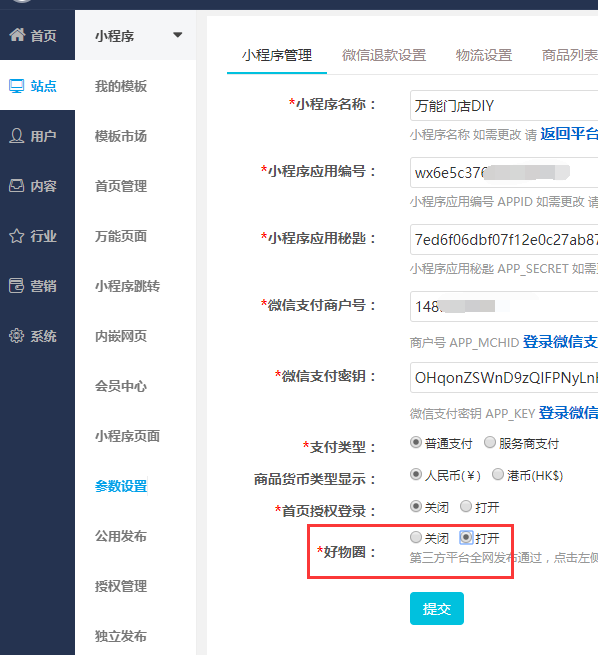Expand the 小程序 dropdown arrow
The height and width of the screenshot is (655, 598).
click(x=178, y=35)
